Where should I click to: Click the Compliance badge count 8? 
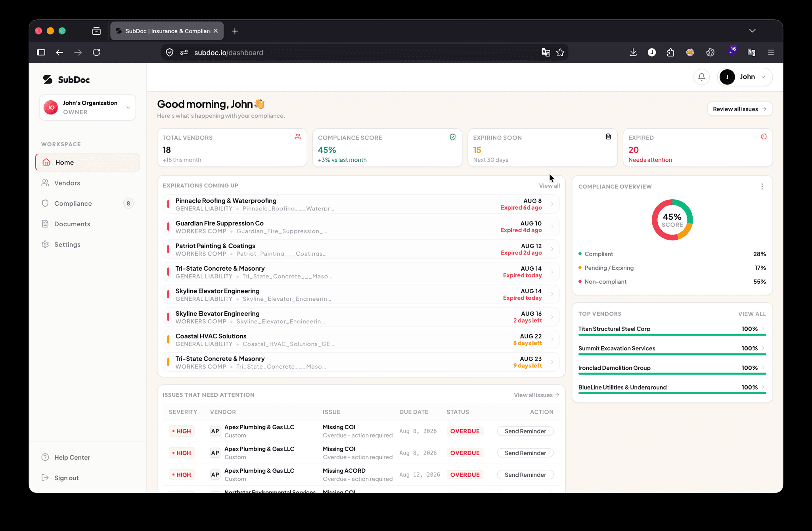[x=128, y=204]
